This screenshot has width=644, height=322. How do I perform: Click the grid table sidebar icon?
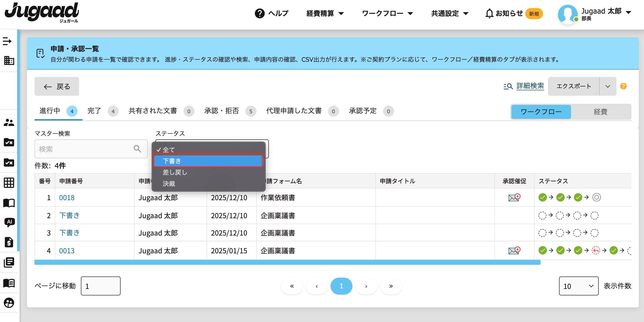9,183
